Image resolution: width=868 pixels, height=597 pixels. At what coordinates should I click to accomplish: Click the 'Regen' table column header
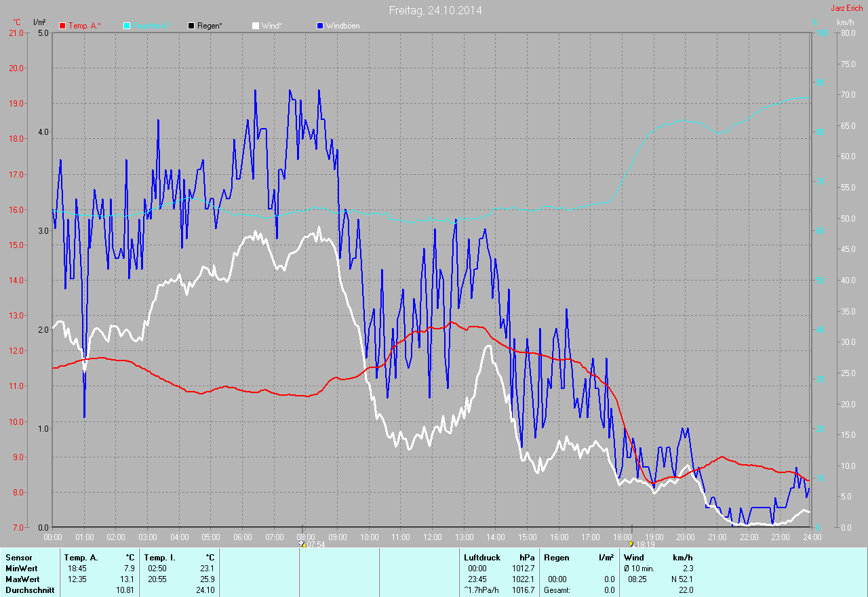click(x=555, y=558)
